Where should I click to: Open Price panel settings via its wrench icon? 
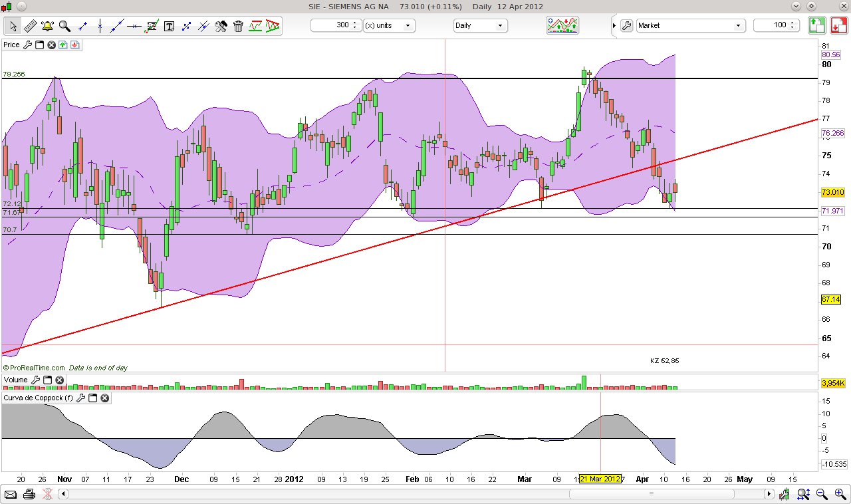click(27, 45)
